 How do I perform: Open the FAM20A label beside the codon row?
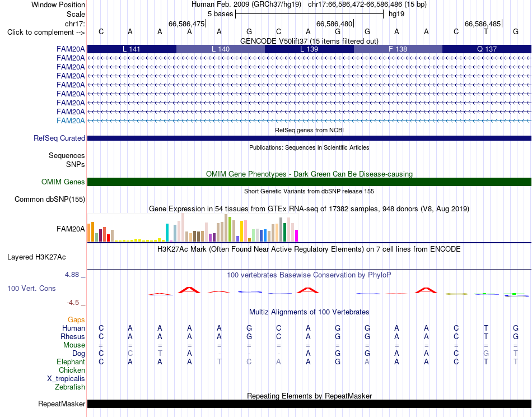[x=71, y=49]
